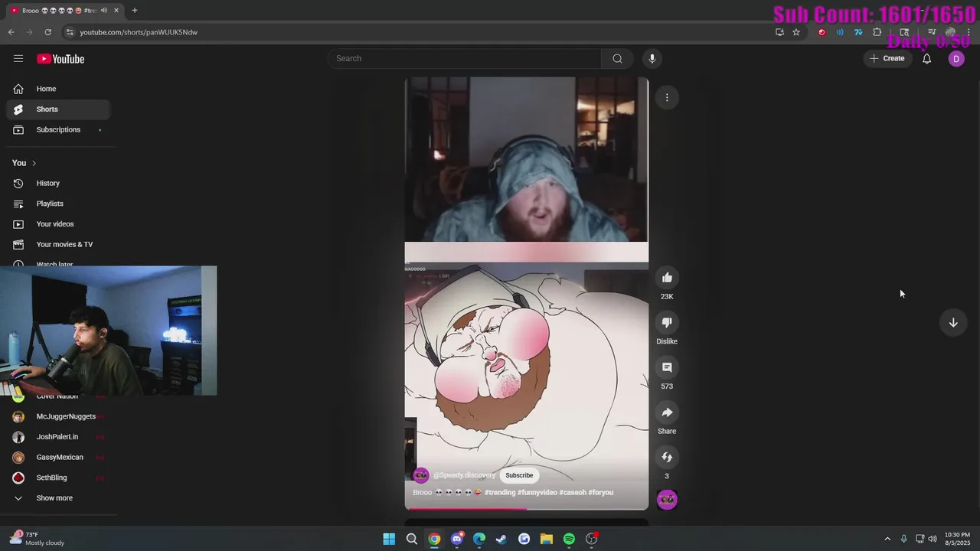This screenshot has width=980, height=551.
Task: Mute the tab via speaker icon
Action: 103,11
